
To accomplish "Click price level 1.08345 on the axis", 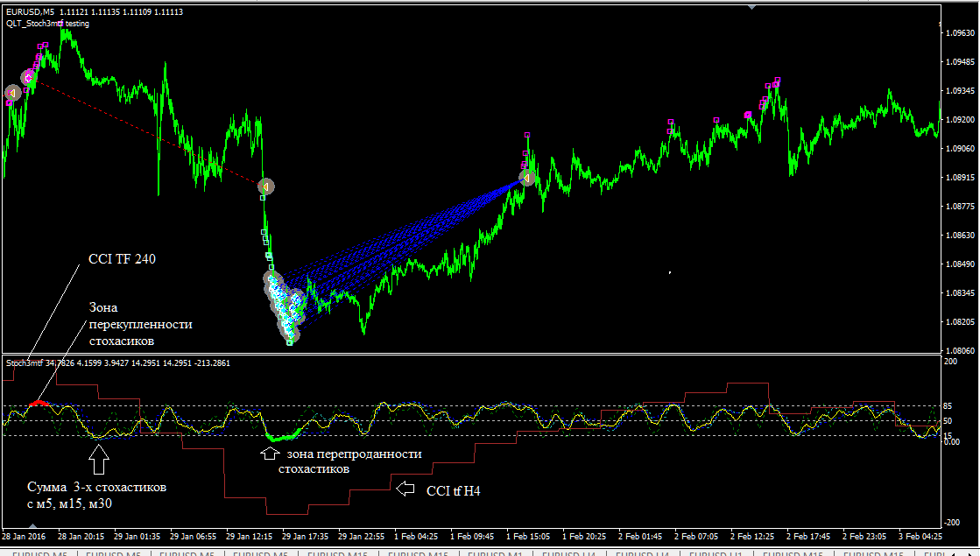I will [x=961, y=293].
